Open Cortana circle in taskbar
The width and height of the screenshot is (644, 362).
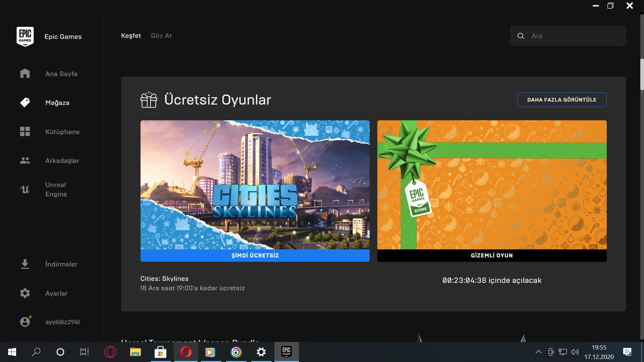(60, 352)
